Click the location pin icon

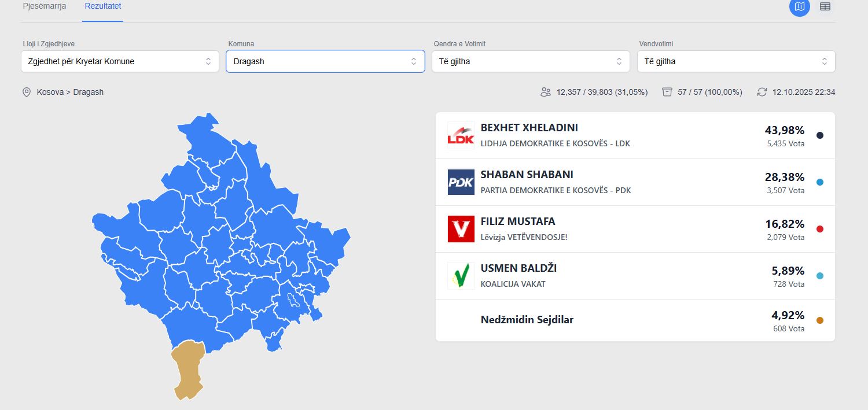[26, 92]
